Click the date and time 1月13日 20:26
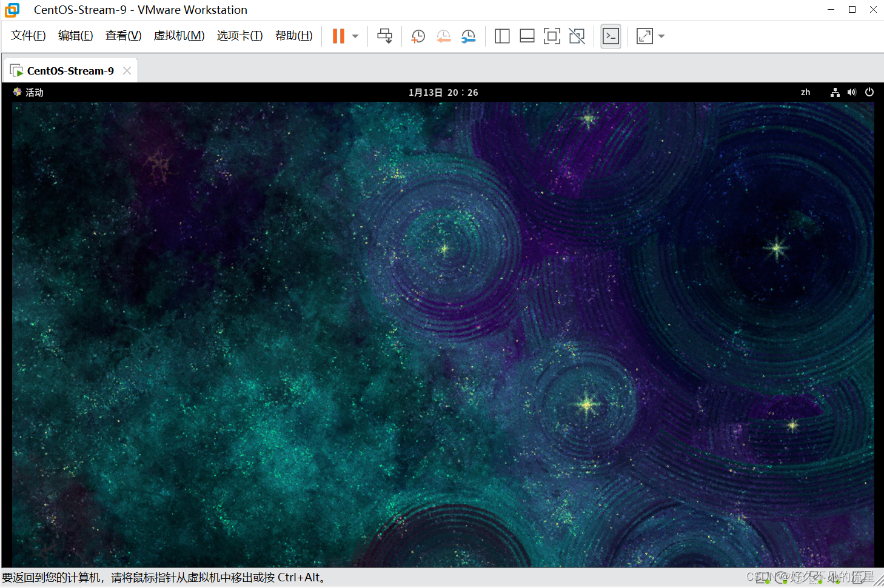 (443, 92)
